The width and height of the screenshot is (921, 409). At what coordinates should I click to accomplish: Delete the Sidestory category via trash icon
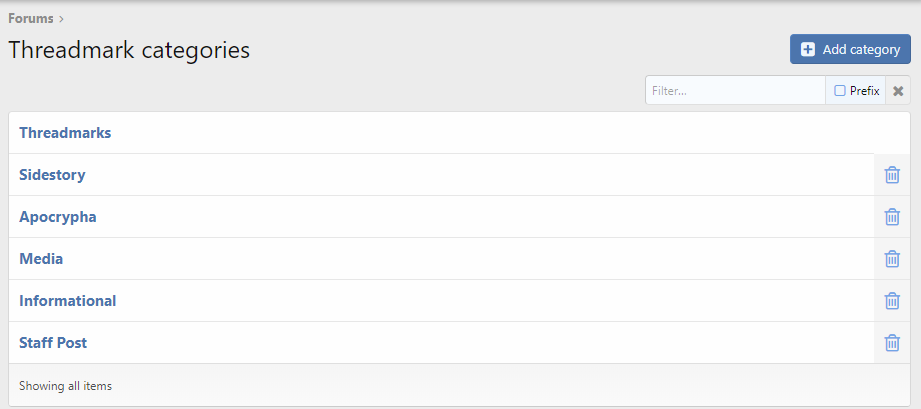(x=892, y=175)
